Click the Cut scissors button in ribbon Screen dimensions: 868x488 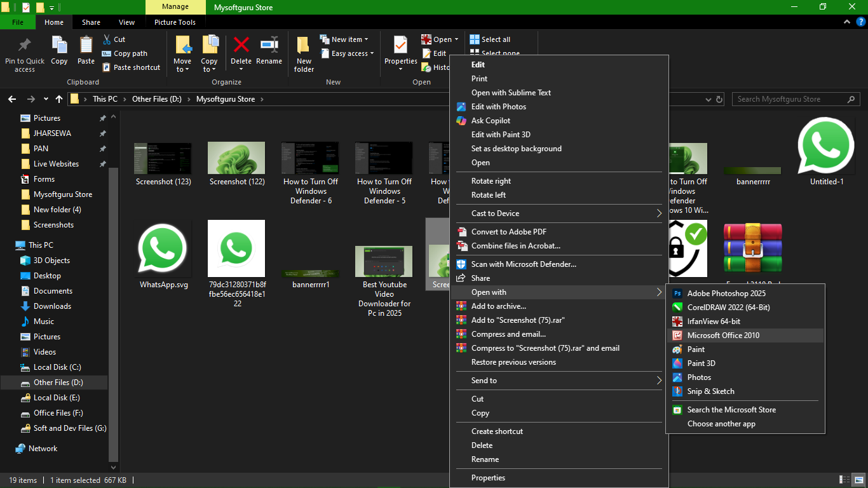click(114, 39)
